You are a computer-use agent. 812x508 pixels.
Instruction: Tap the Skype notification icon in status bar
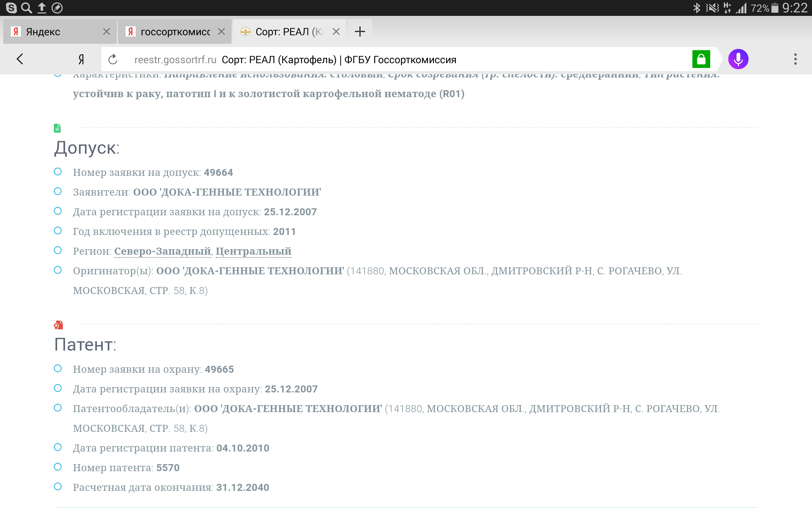pyautogui.click(x=11, y=8)
